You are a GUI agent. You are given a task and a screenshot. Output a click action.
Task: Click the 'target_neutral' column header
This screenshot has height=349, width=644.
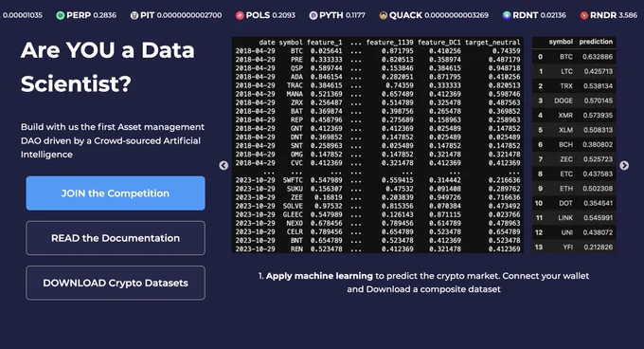492,43
